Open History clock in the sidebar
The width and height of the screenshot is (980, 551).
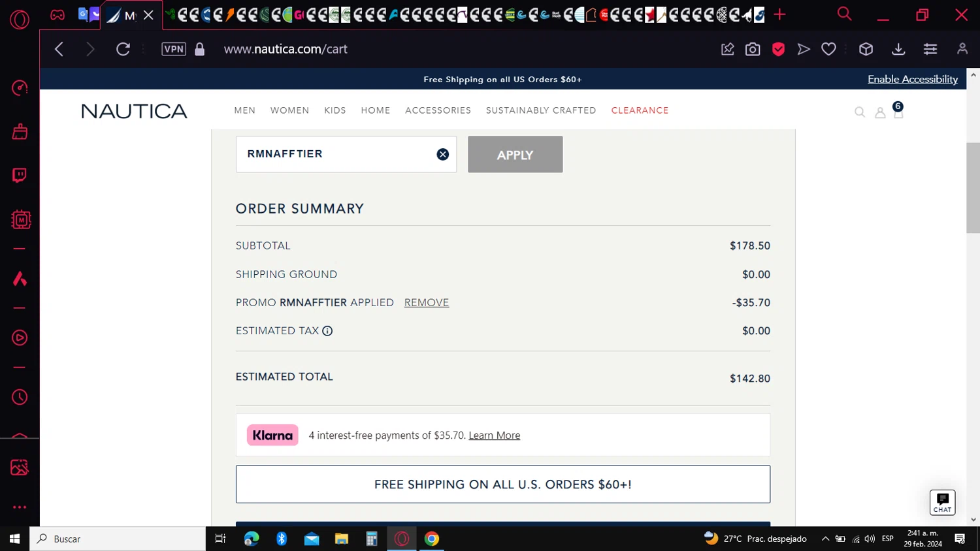[20, 397]
